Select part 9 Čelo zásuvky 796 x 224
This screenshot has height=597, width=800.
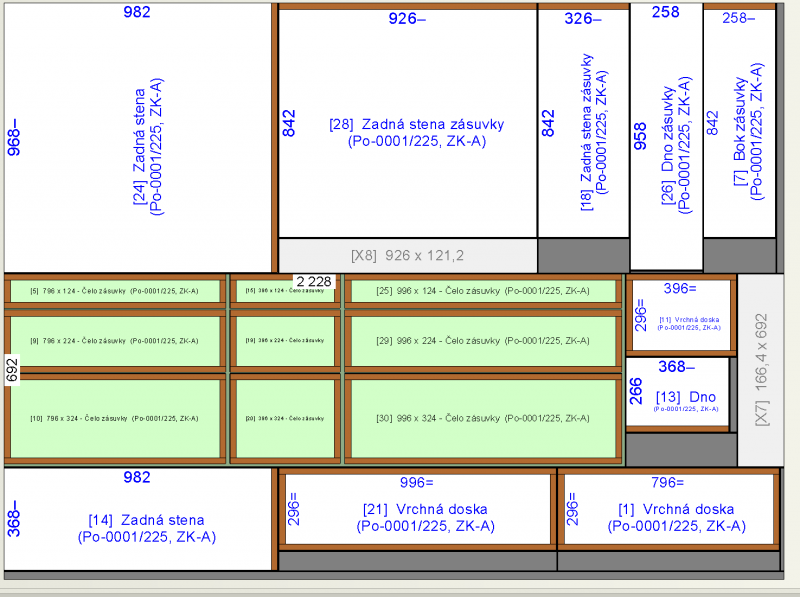click(x=115, y=341)
